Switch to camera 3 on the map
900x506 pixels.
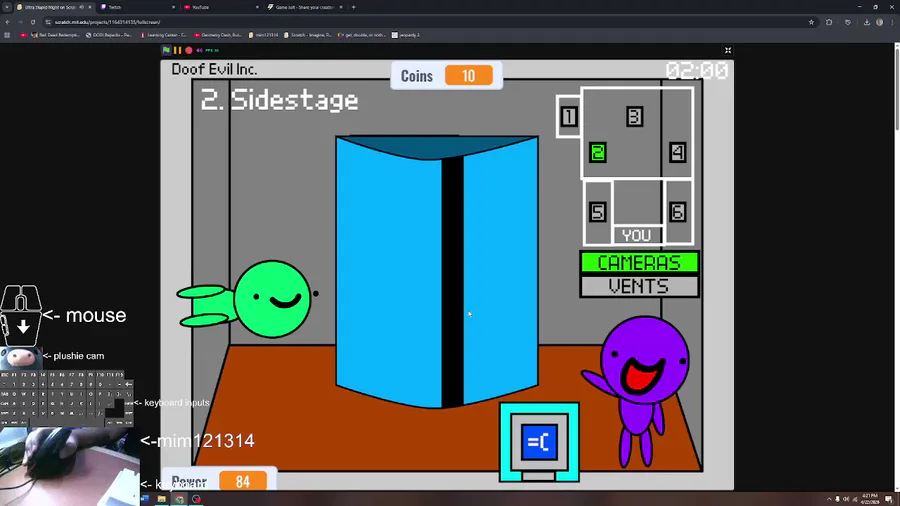coord(634,116)
